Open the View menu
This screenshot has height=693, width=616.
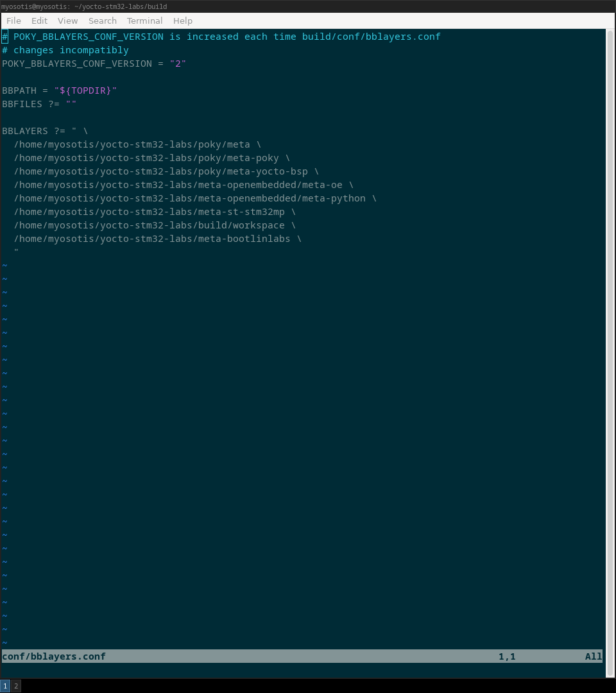point(67,21)
